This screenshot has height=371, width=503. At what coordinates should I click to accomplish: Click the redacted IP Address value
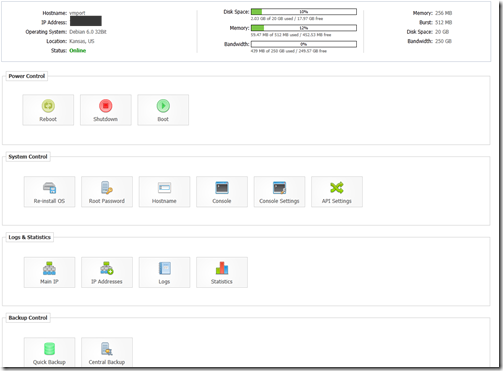86,21
